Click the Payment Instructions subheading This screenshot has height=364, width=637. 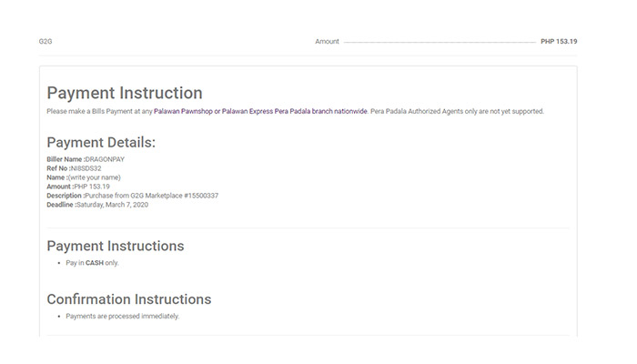click(115, 247)
